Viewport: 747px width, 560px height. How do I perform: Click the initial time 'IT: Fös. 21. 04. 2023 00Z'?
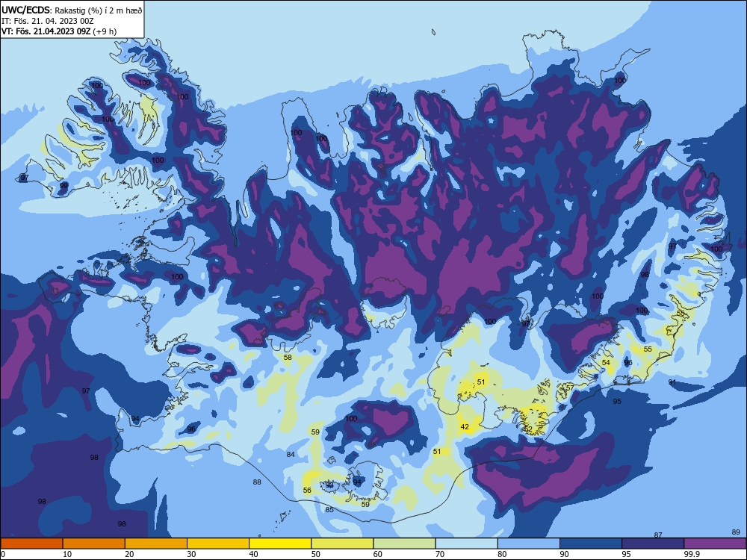click(47, 21)
